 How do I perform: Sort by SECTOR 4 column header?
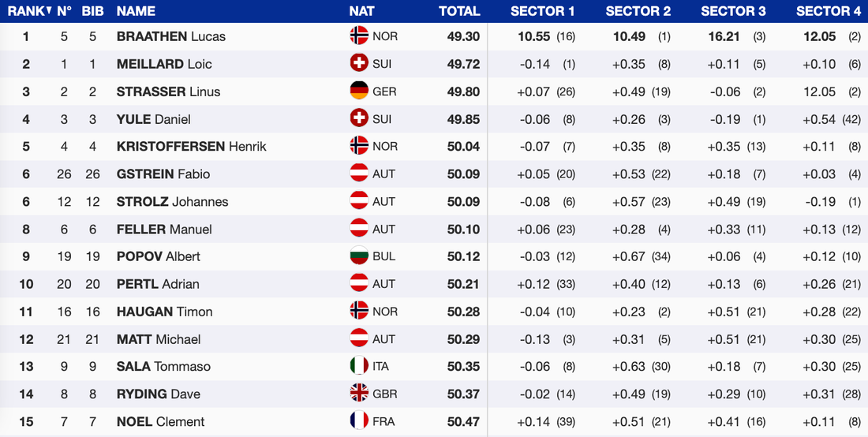pos(829,11)
